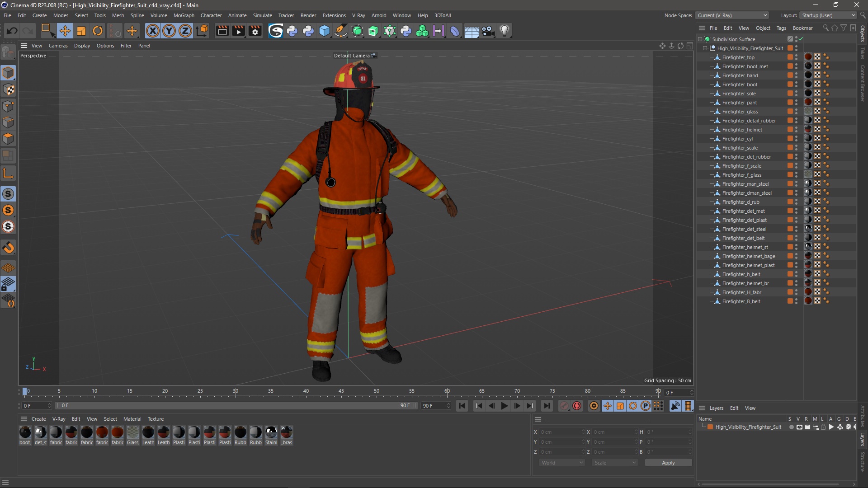Open Edit Render Settings icon
This screenshot has width=868, height=488.
pos(255,31)
